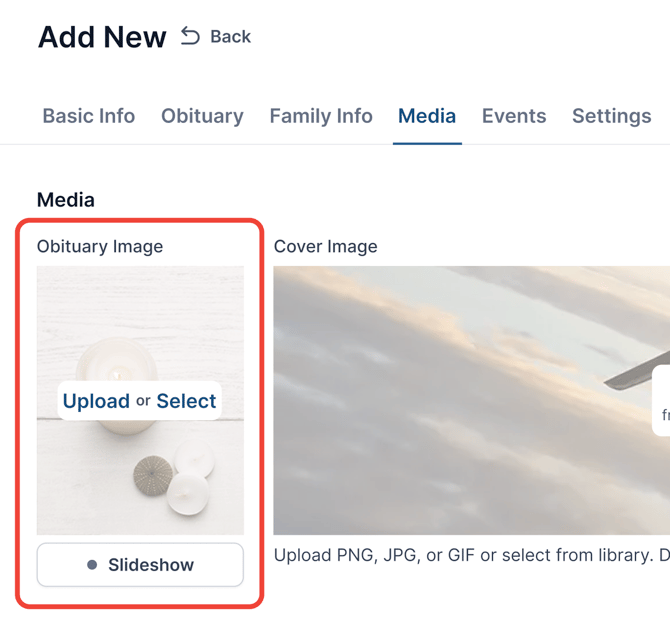Switch to the Basic Info tab

88,116
